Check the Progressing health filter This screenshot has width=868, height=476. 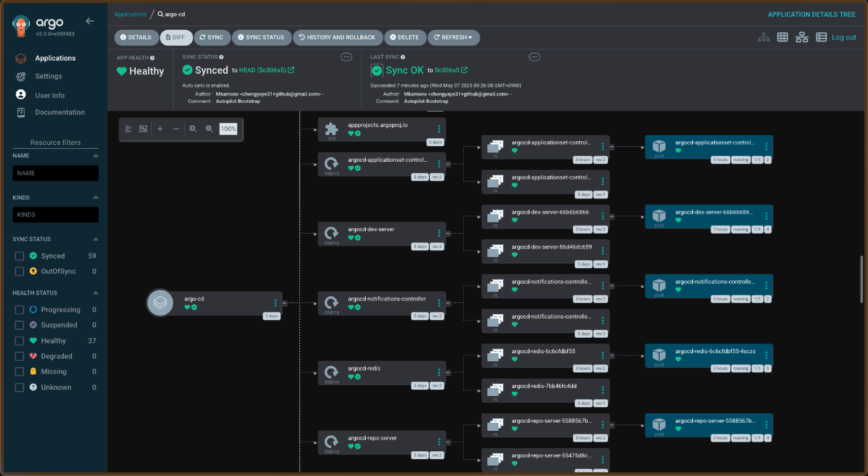point(19,310)
